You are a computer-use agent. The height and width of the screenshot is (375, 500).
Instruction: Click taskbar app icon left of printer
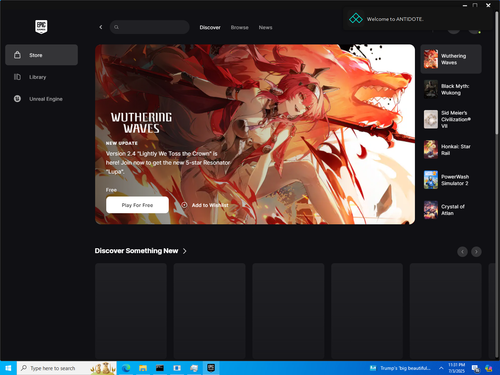point(177,368)
